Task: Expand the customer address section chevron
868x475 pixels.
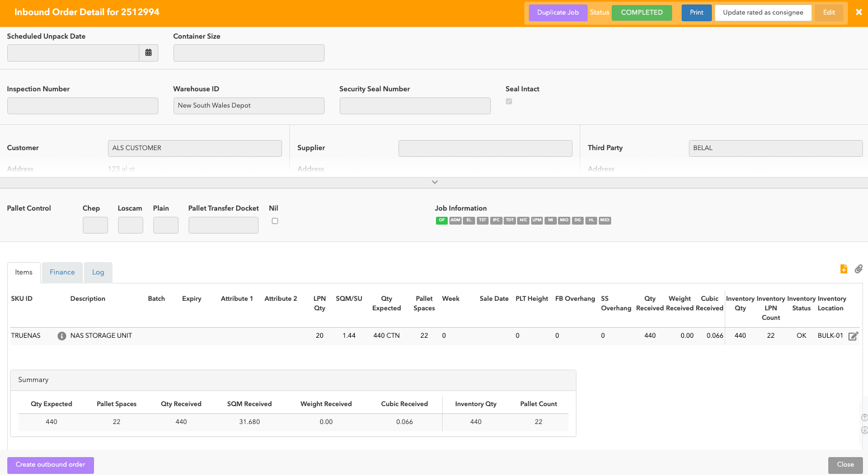Action: click(435, 182)
